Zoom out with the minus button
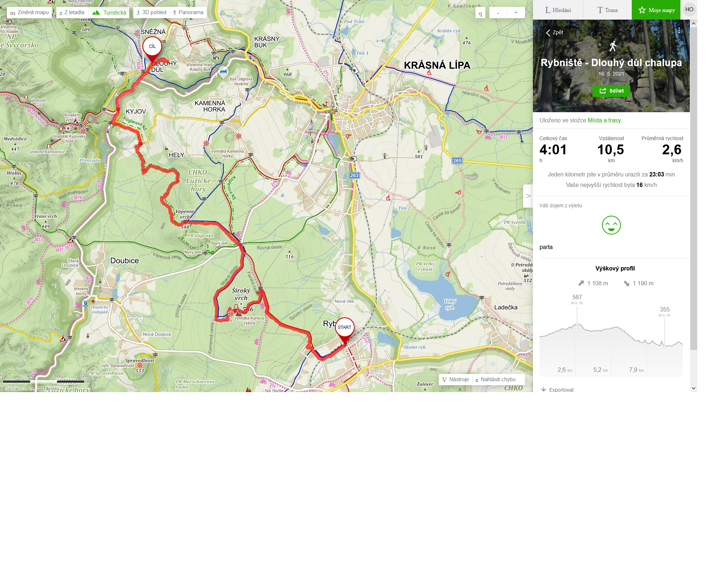 pyautogui.click(x=498, y=13)
